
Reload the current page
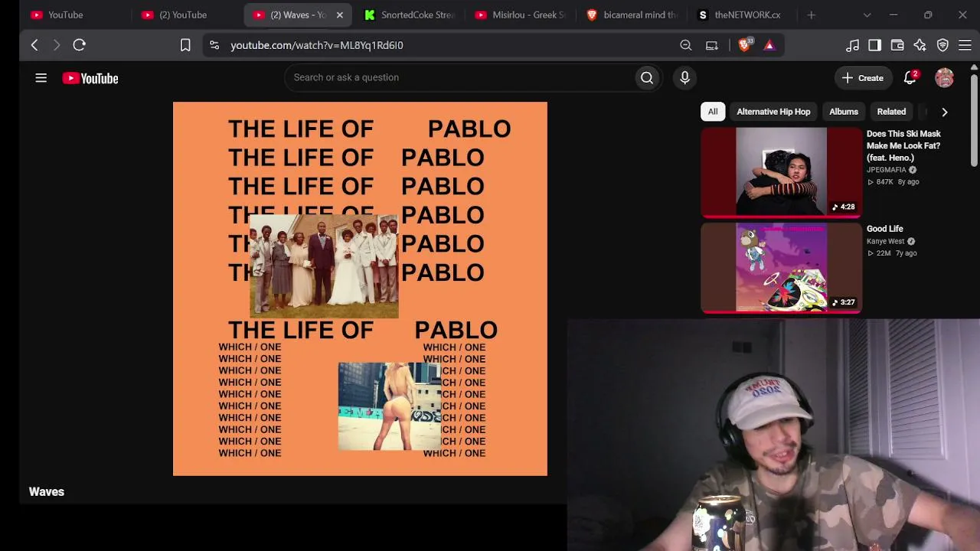click(x=79, y=45)
